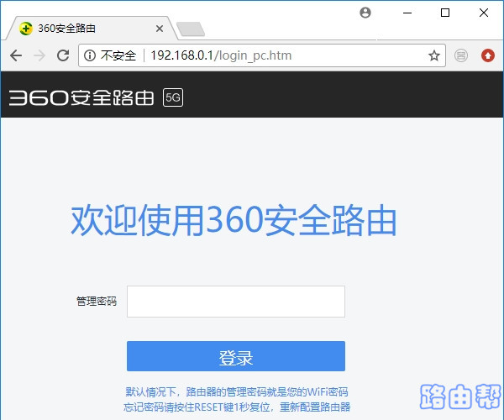Open site info next to 不安全
The image size is (504, 420).
(90, 55)
